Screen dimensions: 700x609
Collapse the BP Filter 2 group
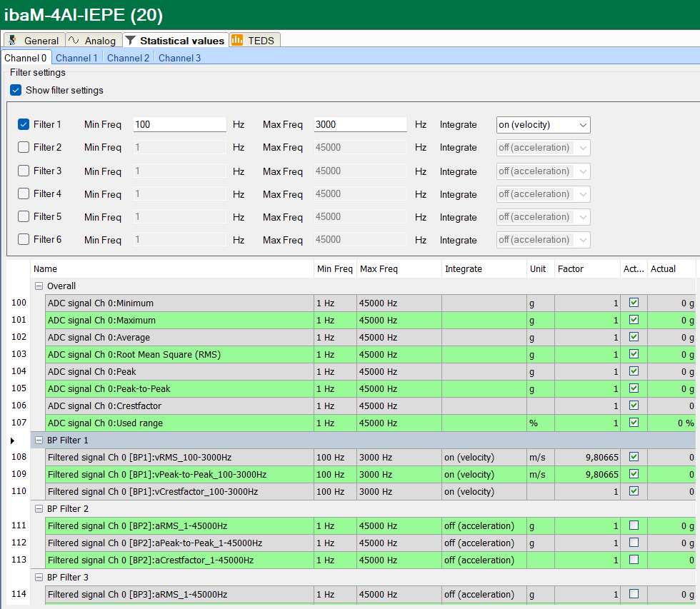tap(39, 509)
